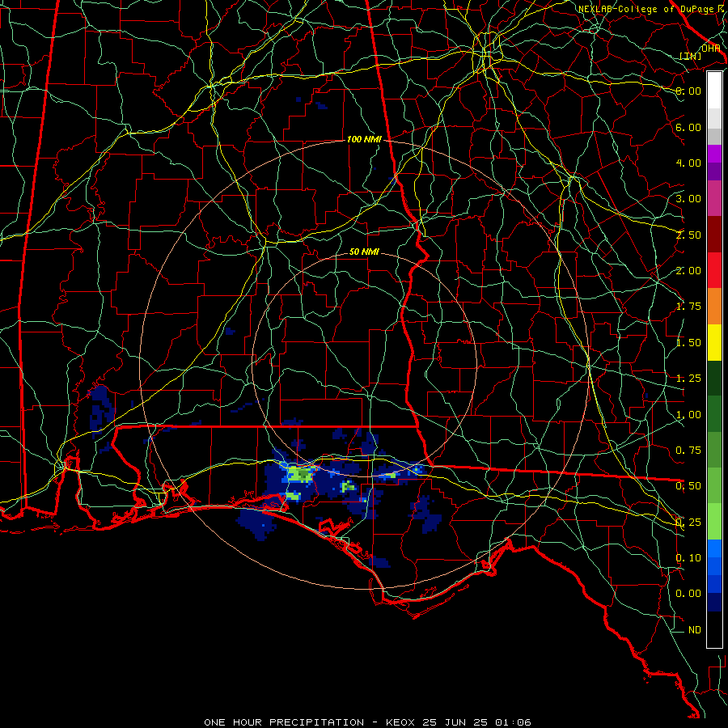Screen dimensions: 728x728
Task: Select the 4.00 legend value
Action: point(688,163)
